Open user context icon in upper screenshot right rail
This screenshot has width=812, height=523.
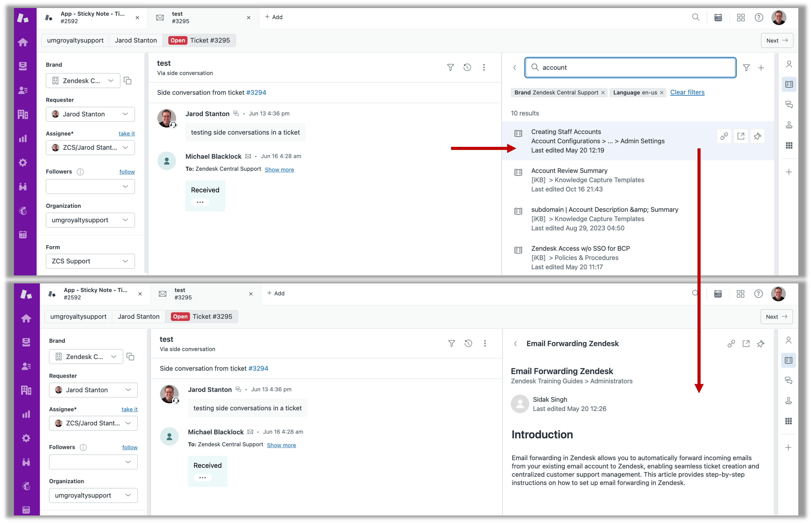click(x=789, y=64)
